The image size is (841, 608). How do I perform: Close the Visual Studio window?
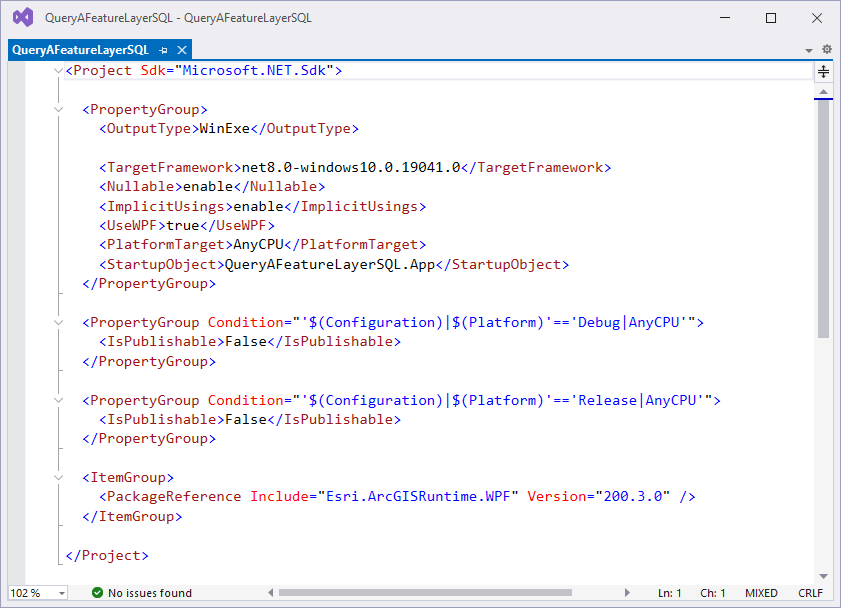817,18
